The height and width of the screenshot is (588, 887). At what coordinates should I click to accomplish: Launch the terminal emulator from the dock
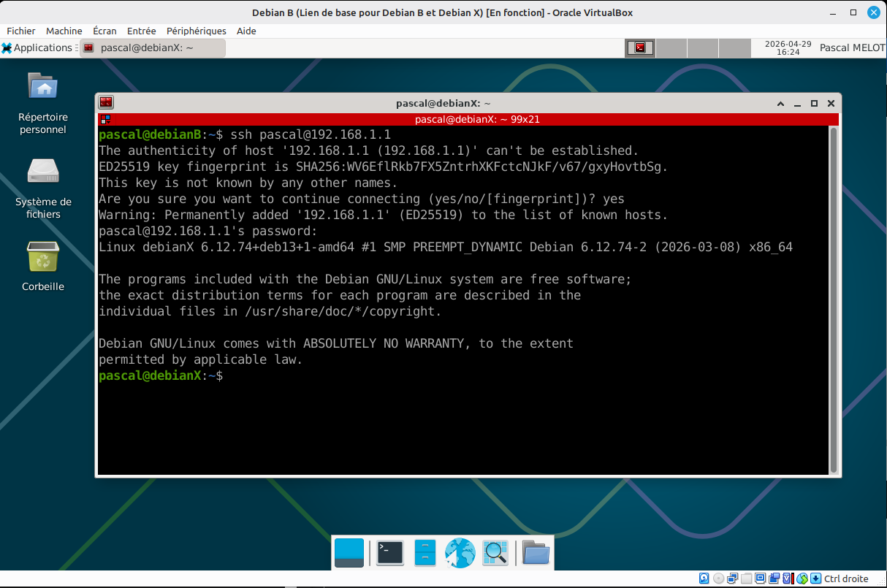pyautogui.click(x=390, y=553)
